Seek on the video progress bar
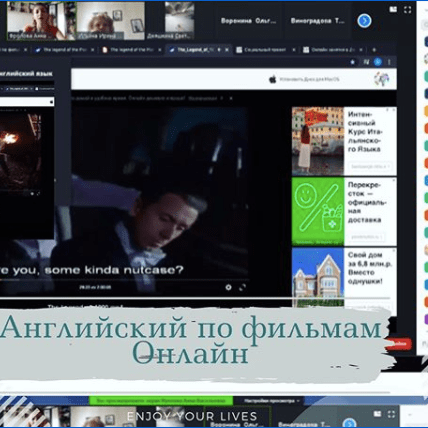This screenshot has height=428, width=428. tap(124, 280)
